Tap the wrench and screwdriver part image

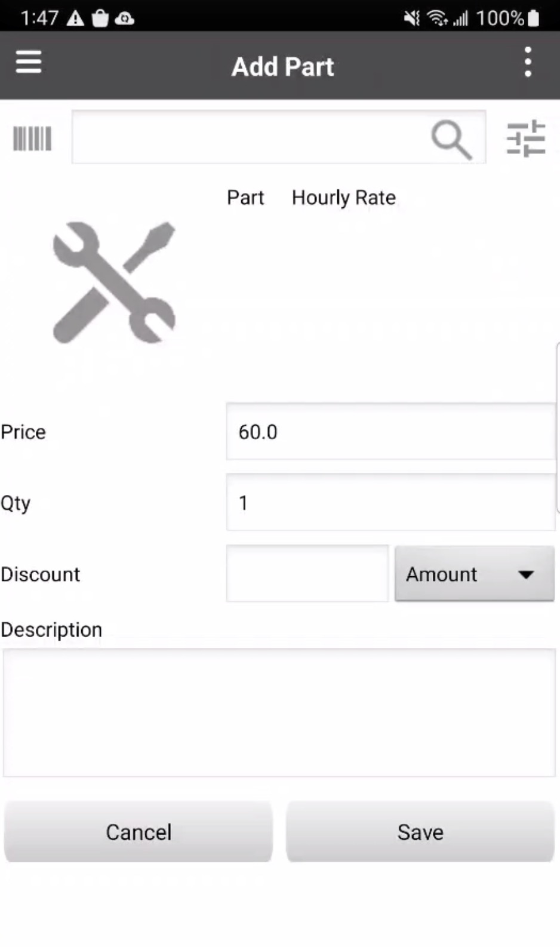pyautogui.click(x=113, y=282)
